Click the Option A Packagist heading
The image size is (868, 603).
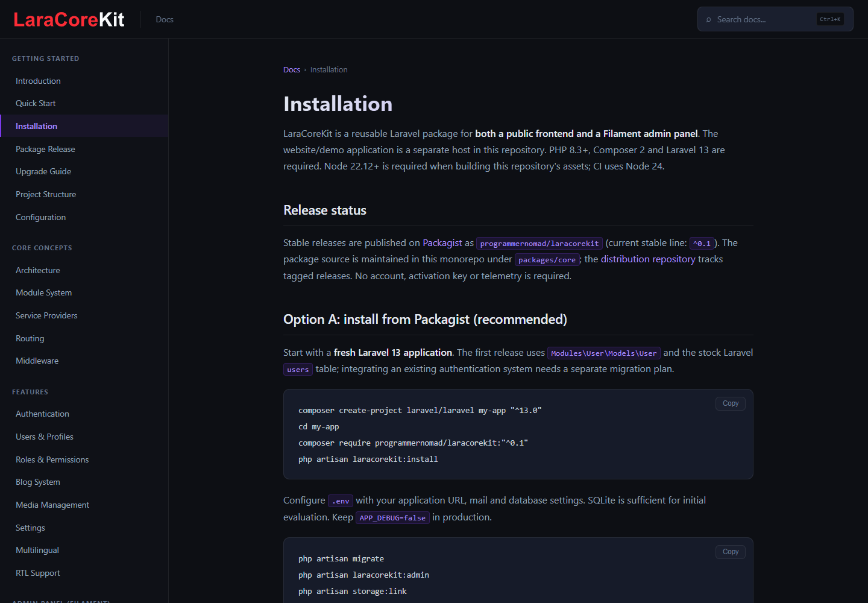(x=425, y=319)
